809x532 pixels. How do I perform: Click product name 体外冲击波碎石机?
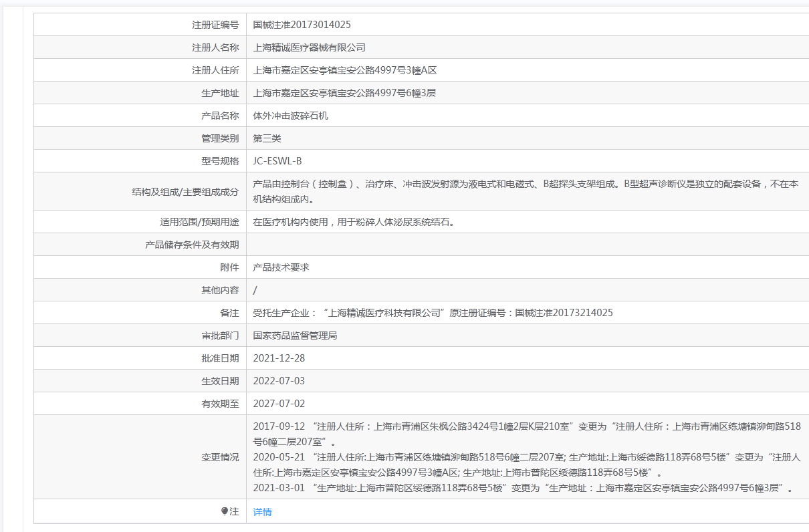coord(290,116)
